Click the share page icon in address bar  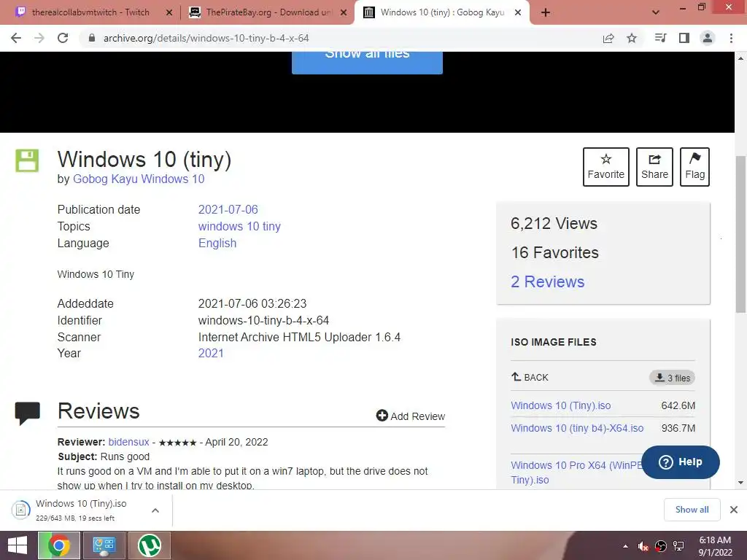pyautogui.click(x=608, y=38)
